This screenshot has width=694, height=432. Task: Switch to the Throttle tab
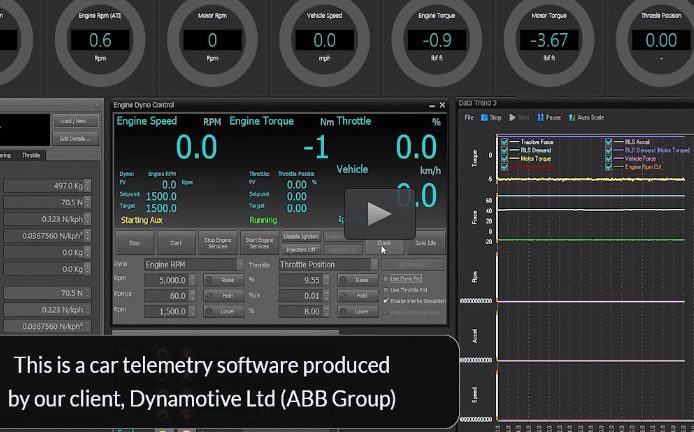coord(31,155)
